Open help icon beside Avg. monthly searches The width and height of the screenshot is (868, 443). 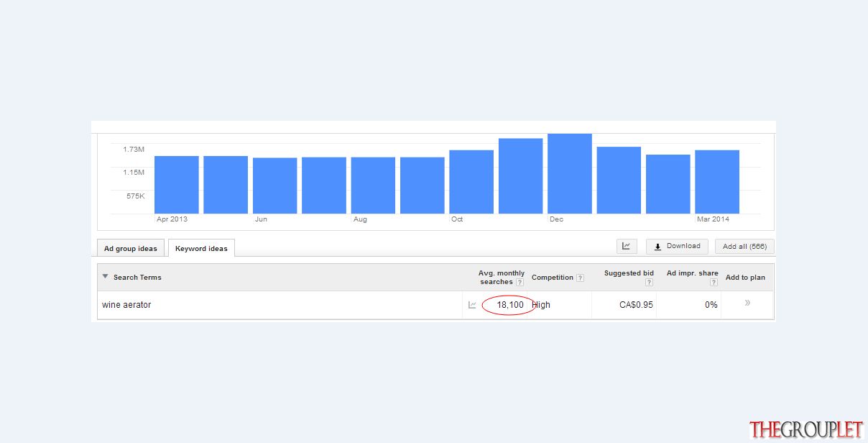[x=520, y=282]
